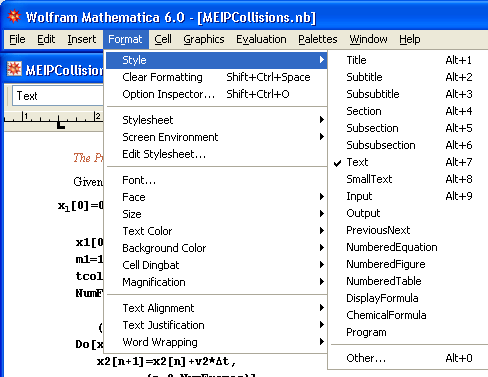Open the Font... dialog
Viewport: 488px width, 377px height.
point(216,180)
